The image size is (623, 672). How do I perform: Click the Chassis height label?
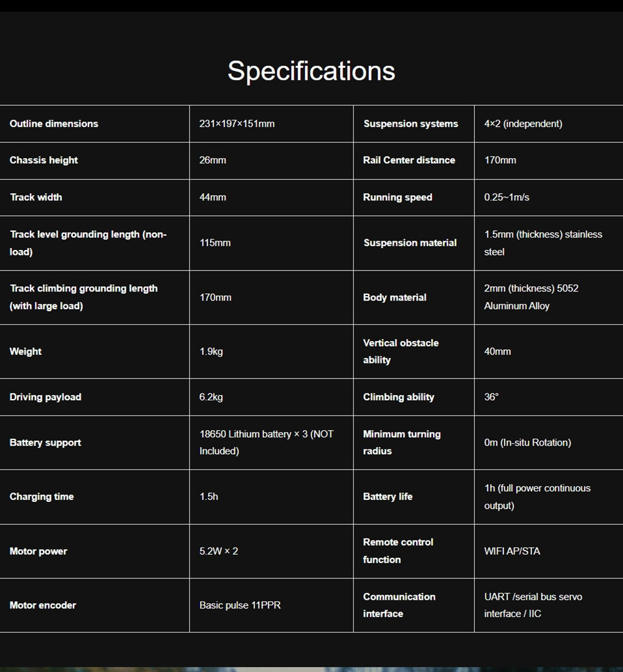pos(44,160)
